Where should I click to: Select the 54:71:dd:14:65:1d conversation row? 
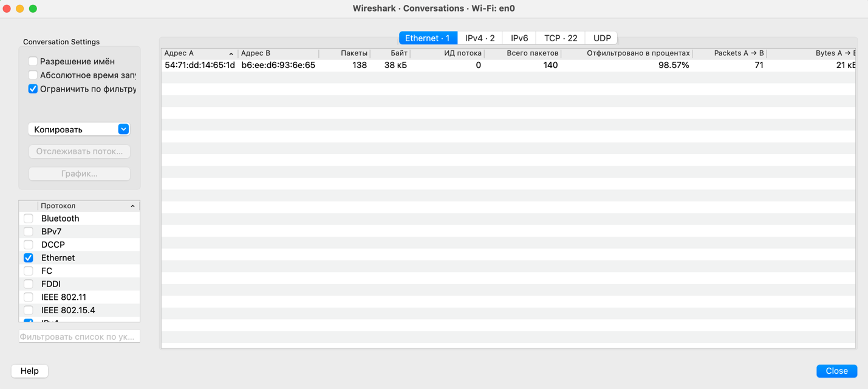[199, 65]
